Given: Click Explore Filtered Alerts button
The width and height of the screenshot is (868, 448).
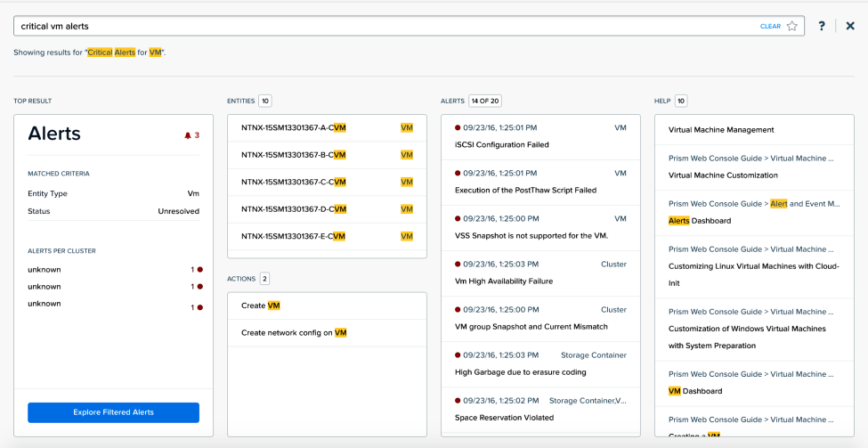Looking at the screenshot, I should [113, 412].
